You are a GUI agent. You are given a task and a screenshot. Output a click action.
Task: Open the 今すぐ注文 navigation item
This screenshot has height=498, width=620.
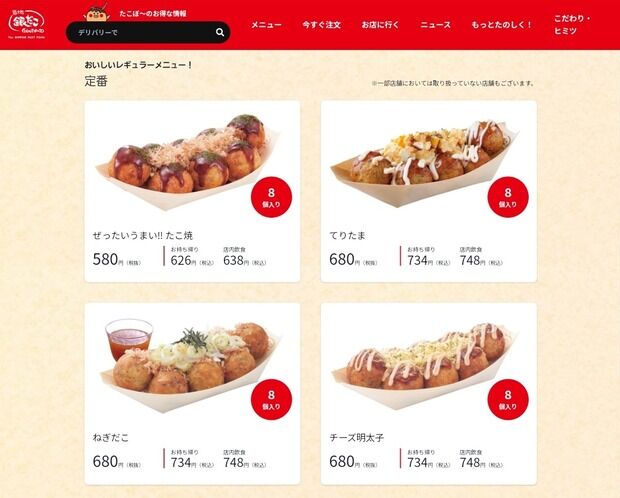(321, 25)
